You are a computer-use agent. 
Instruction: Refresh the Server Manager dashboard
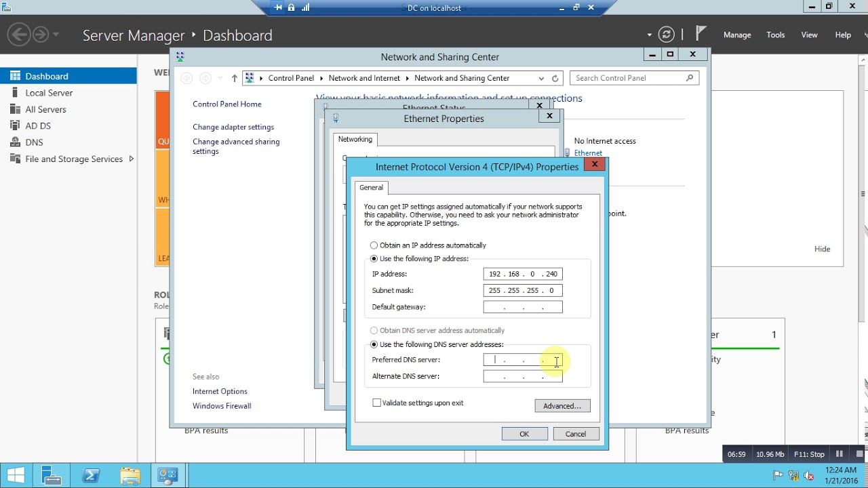667,35
